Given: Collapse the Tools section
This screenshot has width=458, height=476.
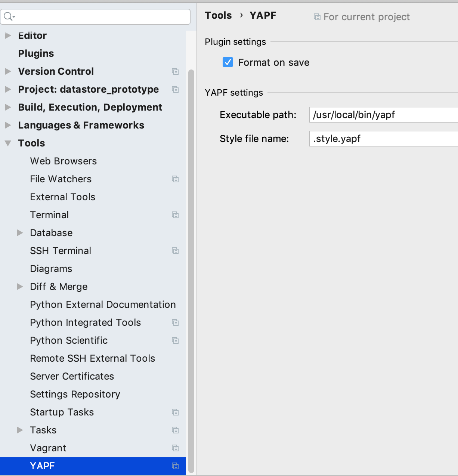Looking at the screenshot, I should [x=8, y=143].
